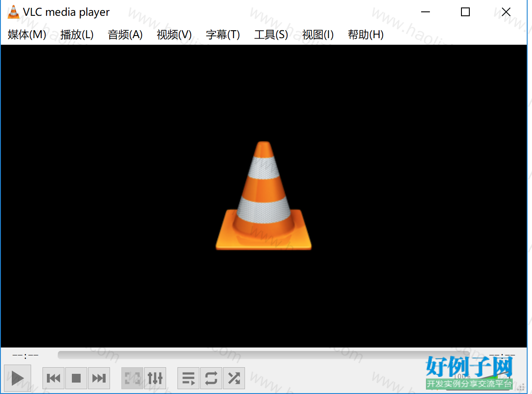The width and height of the screenshot is (532, 394).
Task: Toggle loop repeat mode
Action: 211,378
